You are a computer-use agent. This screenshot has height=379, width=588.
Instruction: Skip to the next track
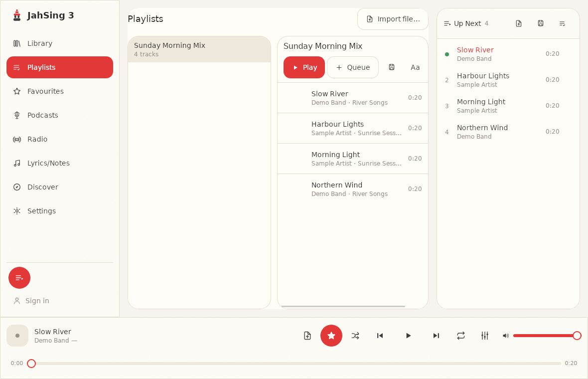(436, 336)
